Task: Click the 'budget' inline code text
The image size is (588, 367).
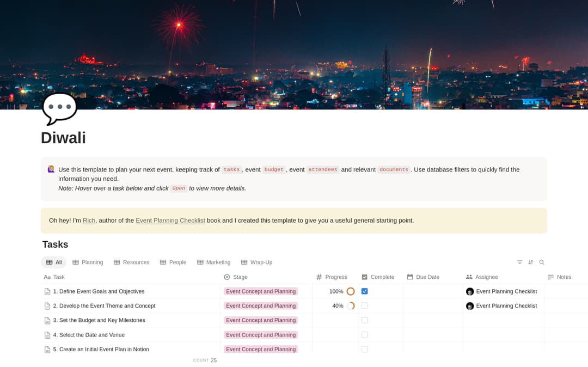Action: pyautogui.click(x=274, y=169)
